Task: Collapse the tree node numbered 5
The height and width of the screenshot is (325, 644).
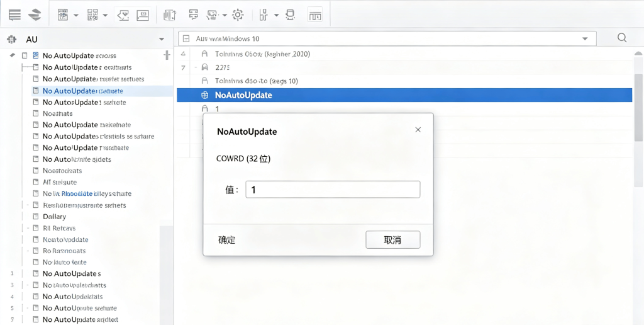Action: [x=28, y=308]
